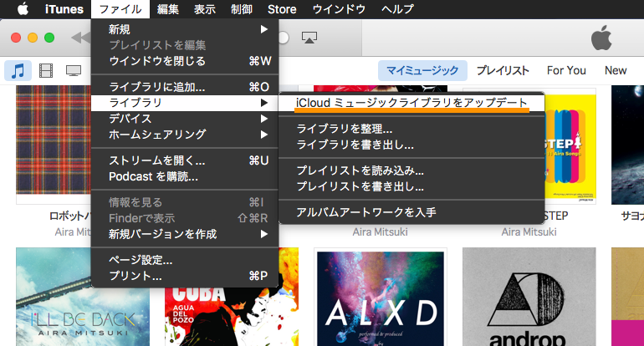
Task: Open the 編集 menu
Action: click(x=167, y=9)
